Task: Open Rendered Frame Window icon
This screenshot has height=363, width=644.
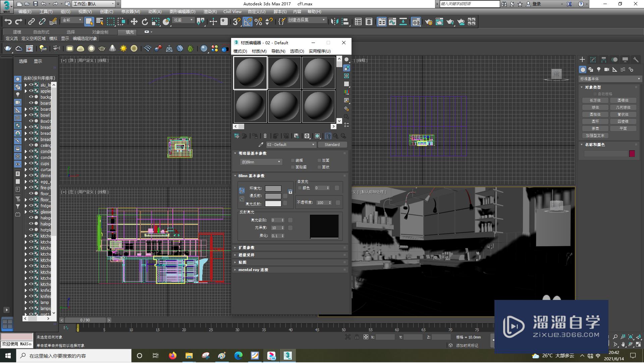Action: (x=439, y=22)
